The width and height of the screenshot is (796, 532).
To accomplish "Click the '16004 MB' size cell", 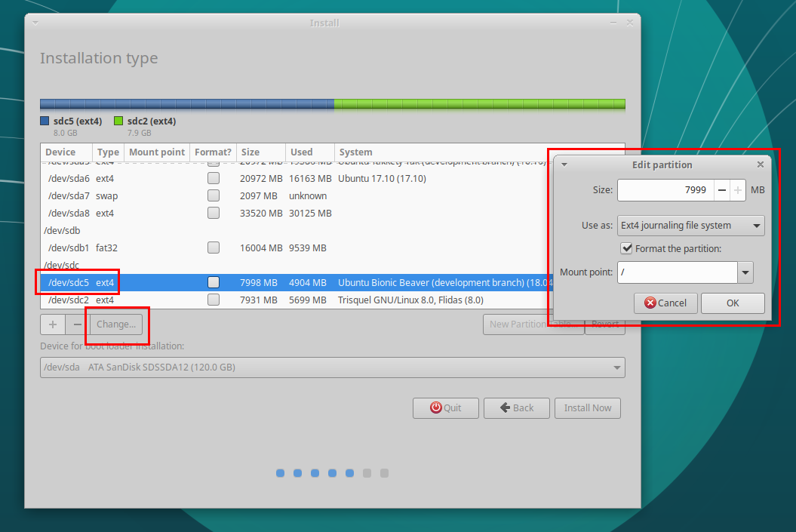I will (x=262, y=248).
